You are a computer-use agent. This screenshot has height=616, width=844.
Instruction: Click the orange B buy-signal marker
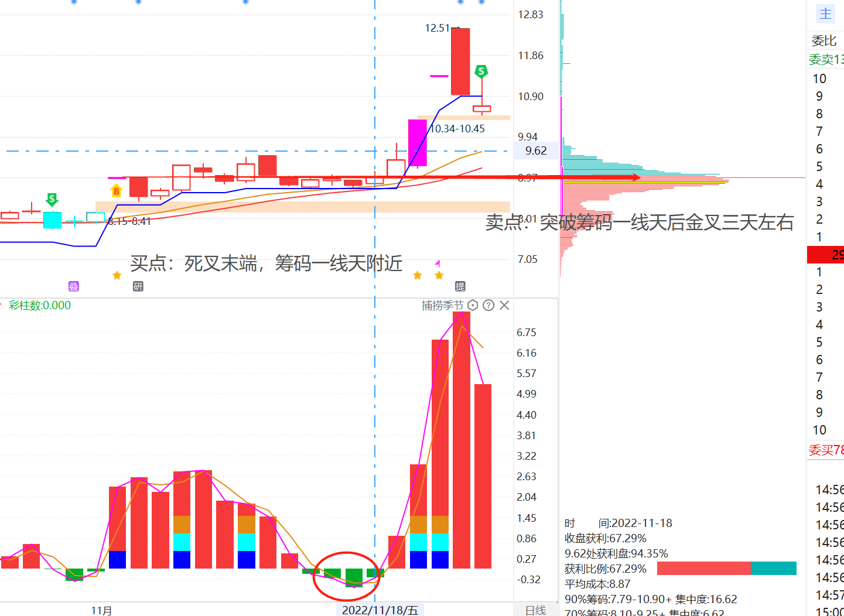[116, 191]
